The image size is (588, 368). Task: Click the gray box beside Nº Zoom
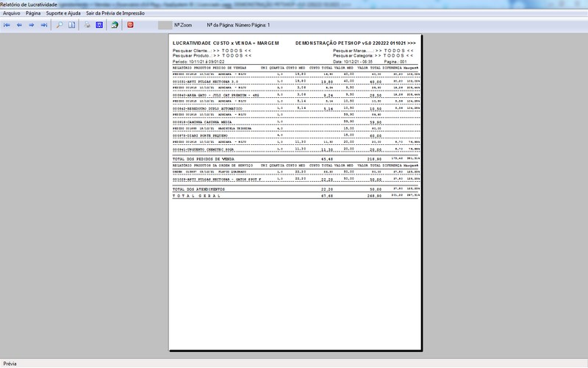point(164,25)
